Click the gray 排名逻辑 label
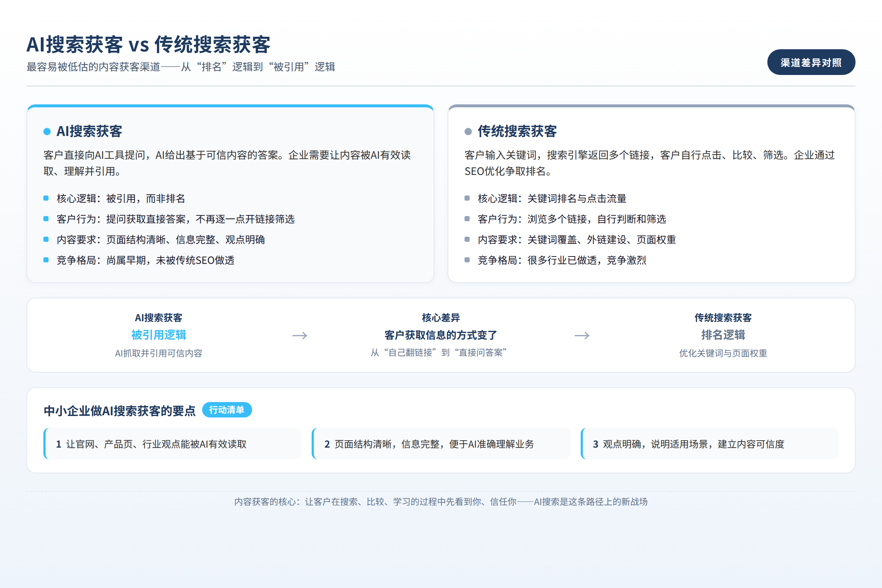 (x=723, y=335)
